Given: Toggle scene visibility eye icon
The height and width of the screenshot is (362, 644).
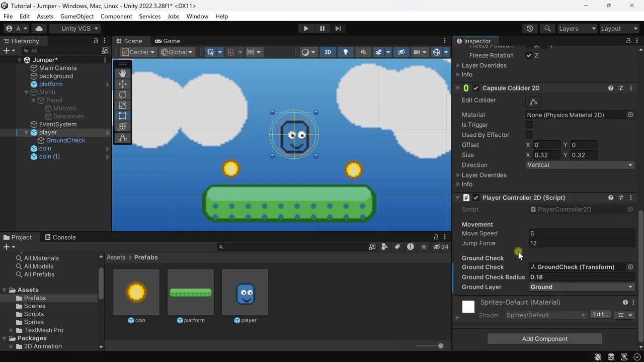Looking at the screenshot, I should (401, 52).
